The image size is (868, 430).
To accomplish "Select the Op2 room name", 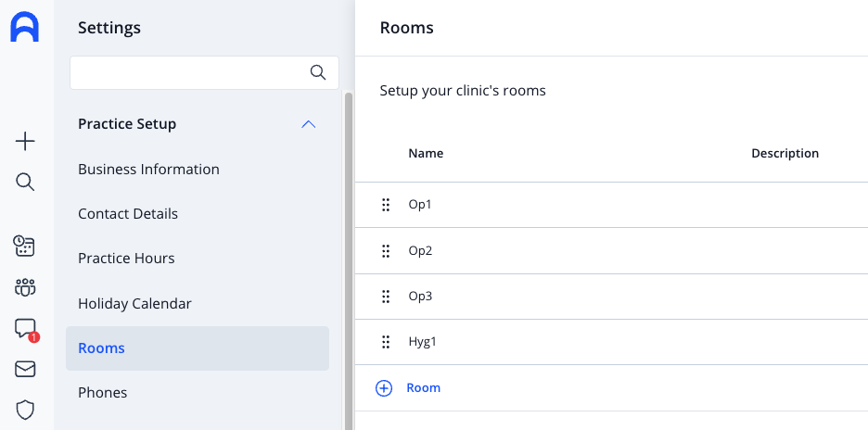I will pos(420,251).
